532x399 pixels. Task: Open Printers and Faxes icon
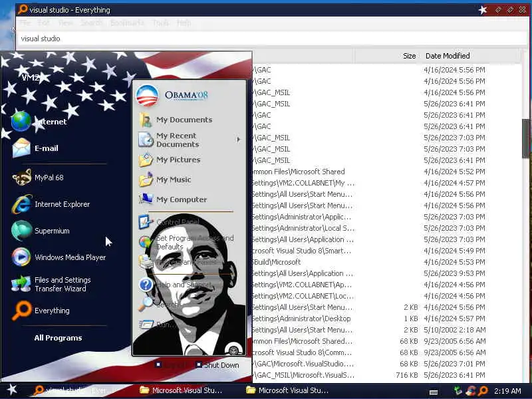pos(146,262)
